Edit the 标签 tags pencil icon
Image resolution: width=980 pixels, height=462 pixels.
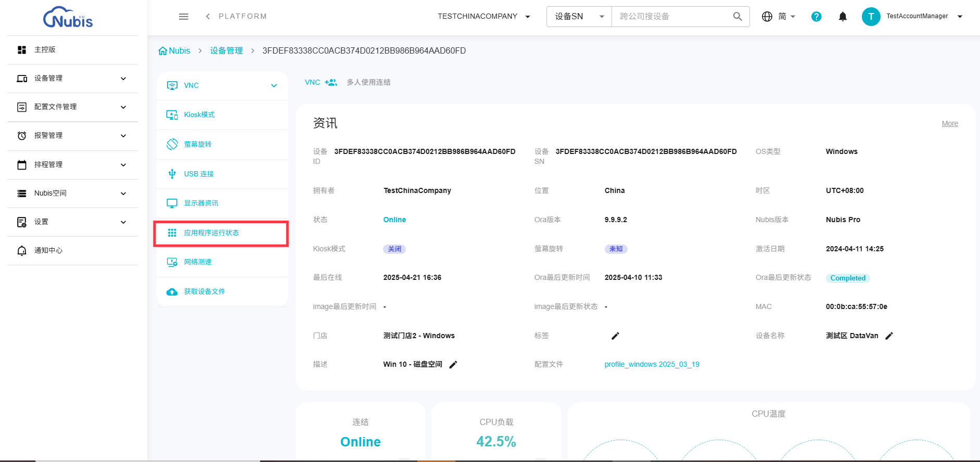pyautogui.click(x=615, y=336)
